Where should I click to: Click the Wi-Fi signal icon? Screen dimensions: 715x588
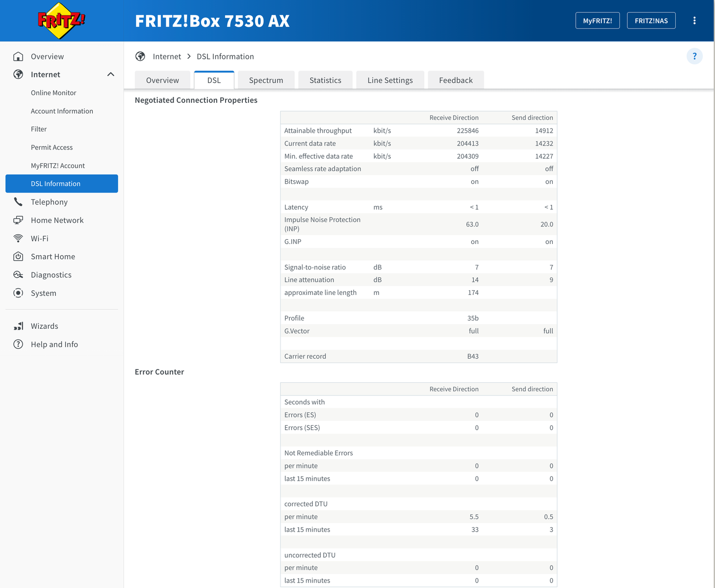[x=18, y=239]
